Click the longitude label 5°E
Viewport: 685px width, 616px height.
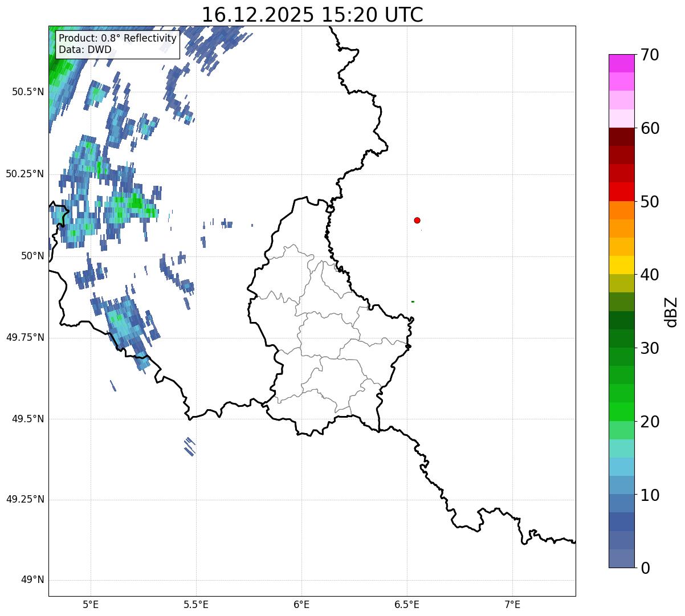click(x=91, y=604)
